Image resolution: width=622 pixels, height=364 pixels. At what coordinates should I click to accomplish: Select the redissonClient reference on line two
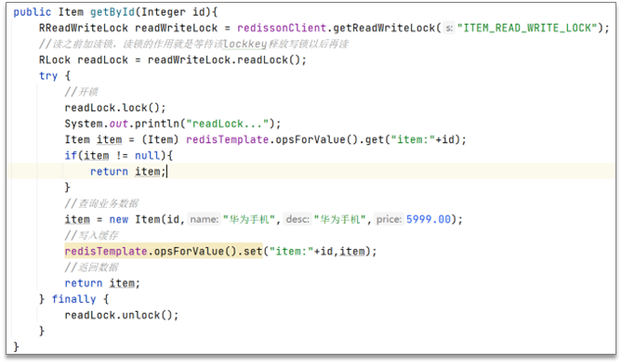pos(282,28)
